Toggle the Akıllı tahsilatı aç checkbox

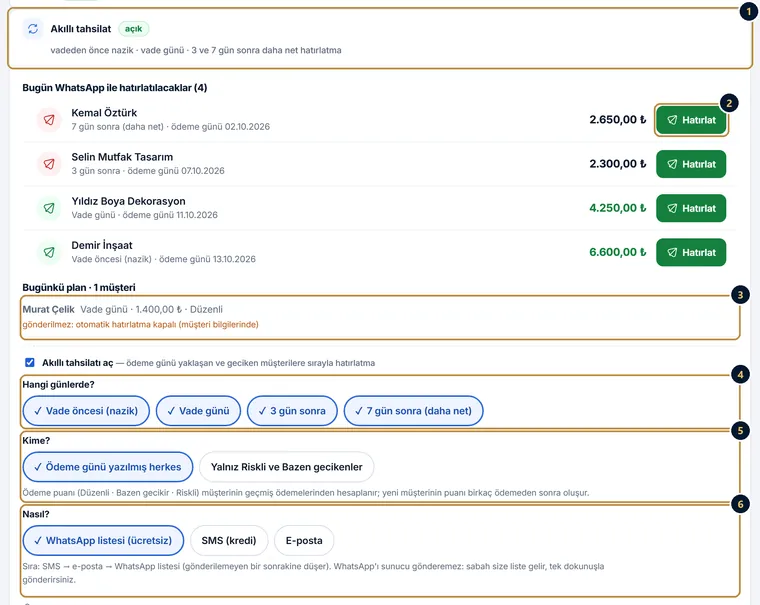pos(30,363)
